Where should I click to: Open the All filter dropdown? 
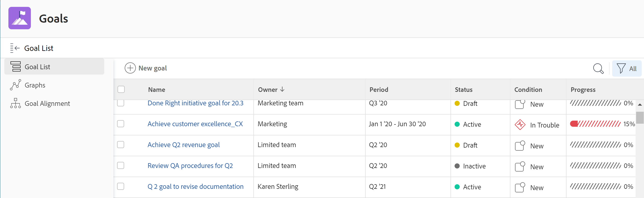coord(627,68)
